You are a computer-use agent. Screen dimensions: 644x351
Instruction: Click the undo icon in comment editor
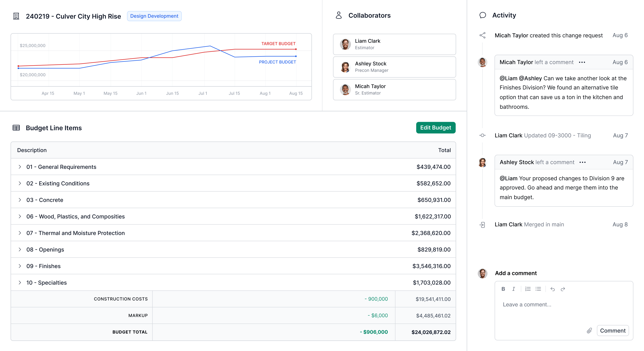[553, 289]
